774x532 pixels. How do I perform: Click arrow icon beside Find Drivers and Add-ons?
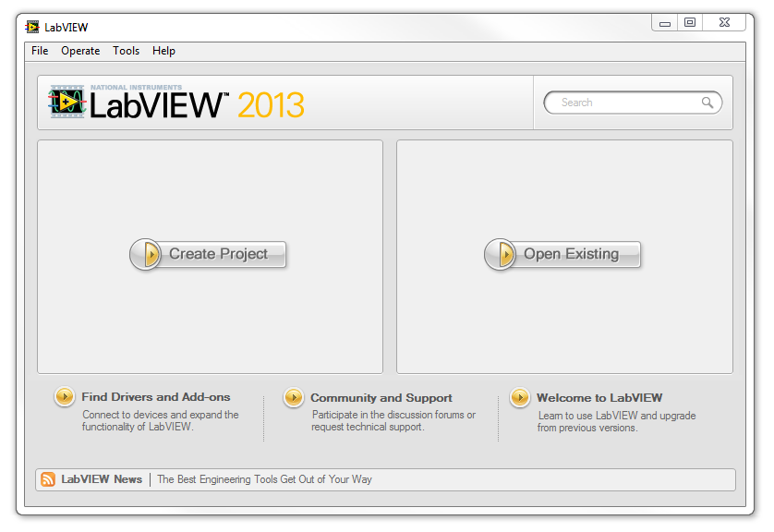tap(65, 397)
